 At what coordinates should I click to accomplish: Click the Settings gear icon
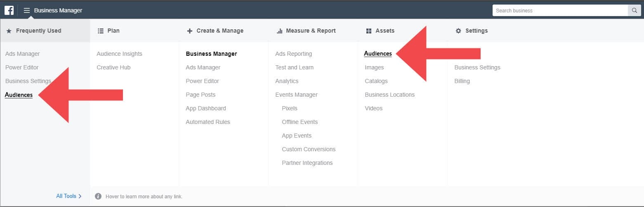click(458, 31)
